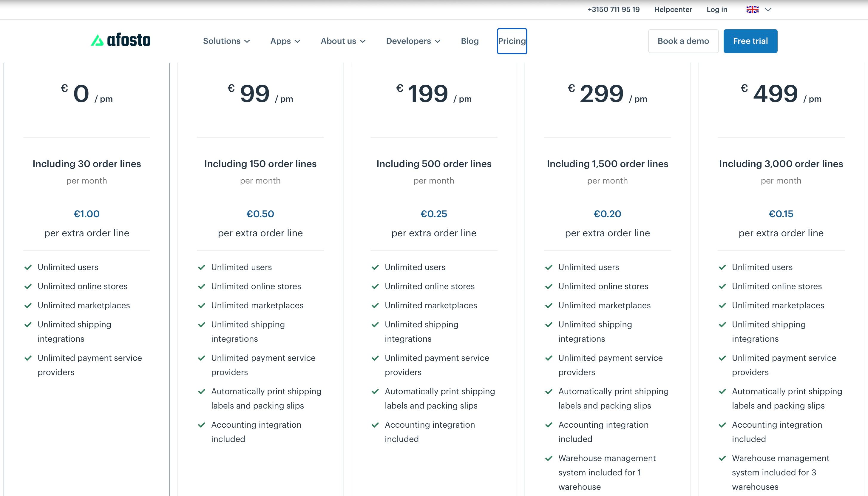Image resolution: width=868 pixels, height=496 pixels.
Task: Expand the Solutions menu
Action: point(226,41)
